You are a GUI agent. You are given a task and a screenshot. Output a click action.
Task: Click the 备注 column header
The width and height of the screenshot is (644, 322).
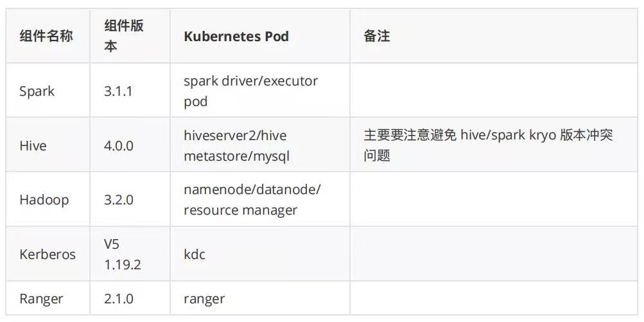point(494,36)
